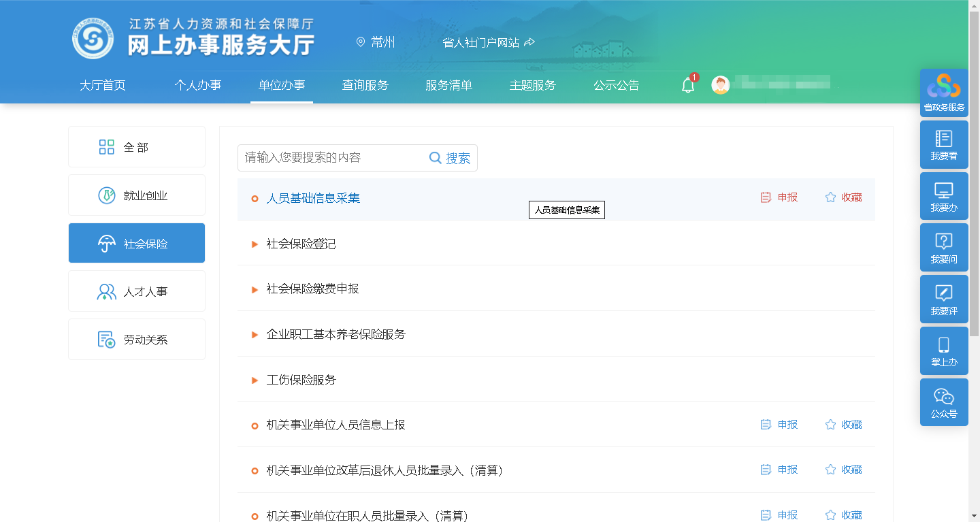This screenshot has height=522, width=980.
Task: Click the user avatar icon
Action: 720,85
